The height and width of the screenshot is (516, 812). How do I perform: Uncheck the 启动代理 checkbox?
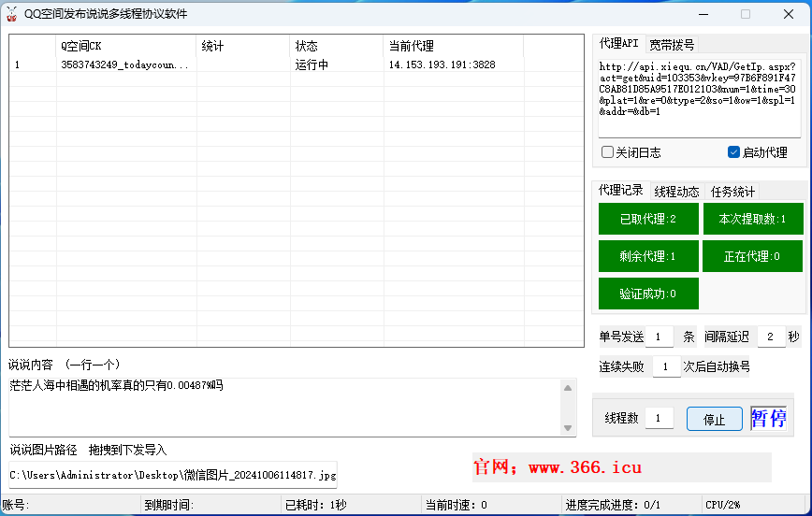click(733, 152)
